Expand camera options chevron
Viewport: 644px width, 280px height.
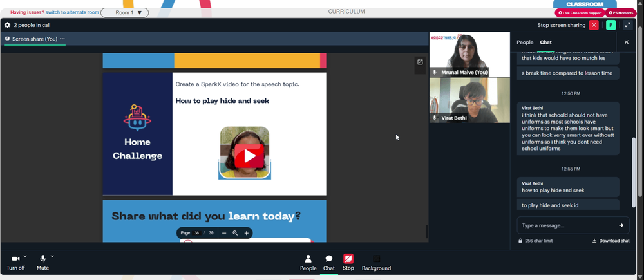point(25,256)
